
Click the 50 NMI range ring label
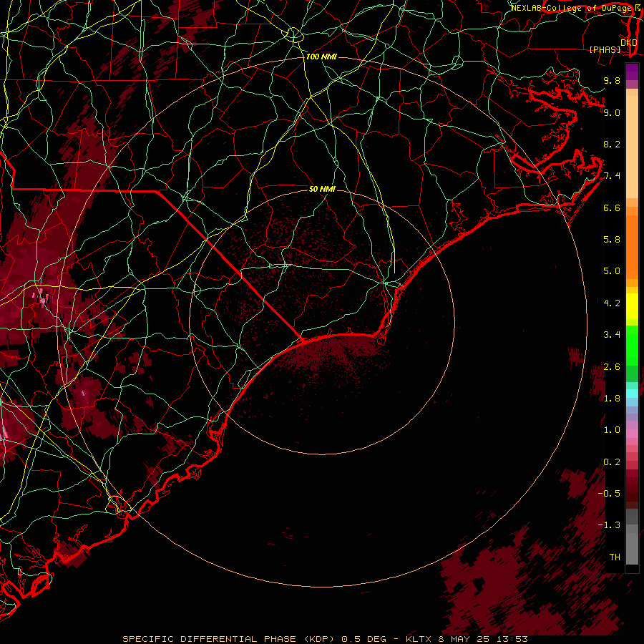[322, 189]
